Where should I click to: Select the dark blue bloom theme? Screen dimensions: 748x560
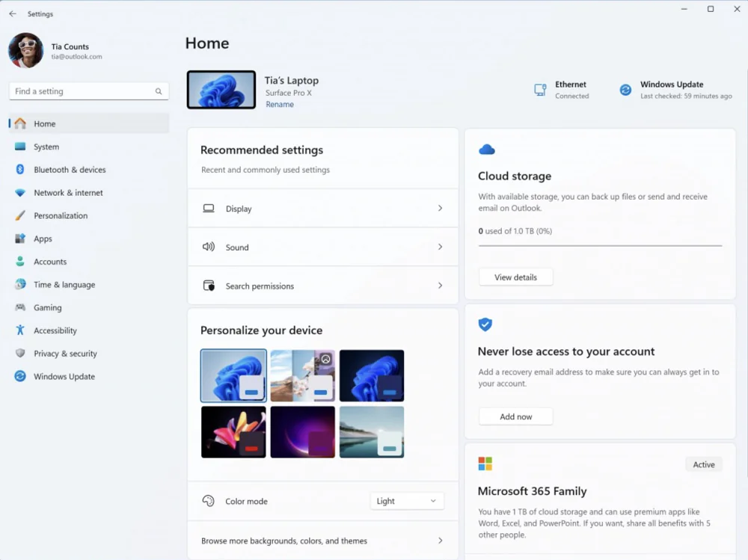coord(372,375)
